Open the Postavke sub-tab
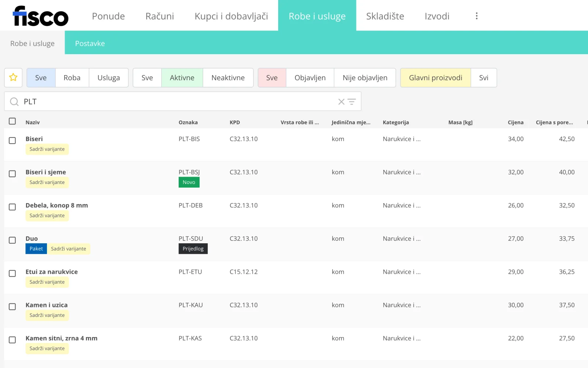This screenshot has width=588, height=368. tap(90, 43)
